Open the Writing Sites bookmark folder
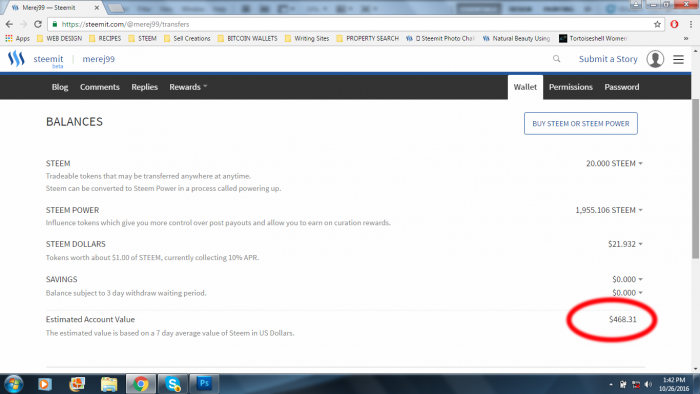The image size is (700, 394). tap(307, 38)
